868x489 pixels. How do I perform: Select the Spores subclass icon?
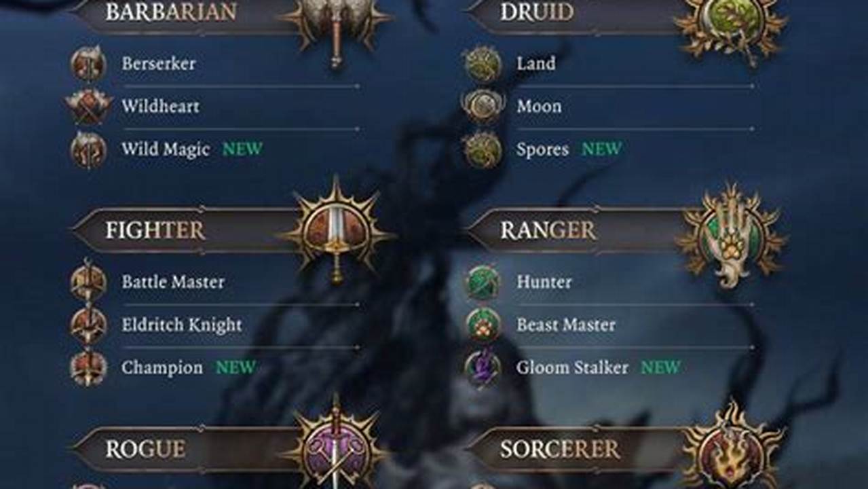coord(483,149)
